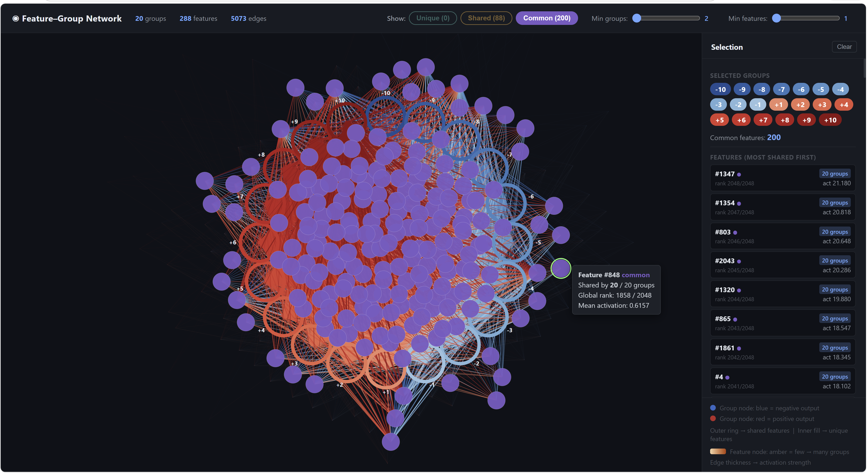Select the -3 group chip
The height and width of the screenshot is (473, 868).
coord(719,105)
